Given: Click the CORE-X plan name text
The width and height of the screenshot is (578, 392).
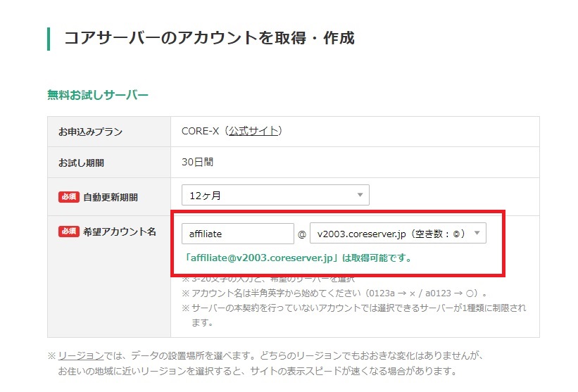Looking at the screenshot, I should [200, 131].
